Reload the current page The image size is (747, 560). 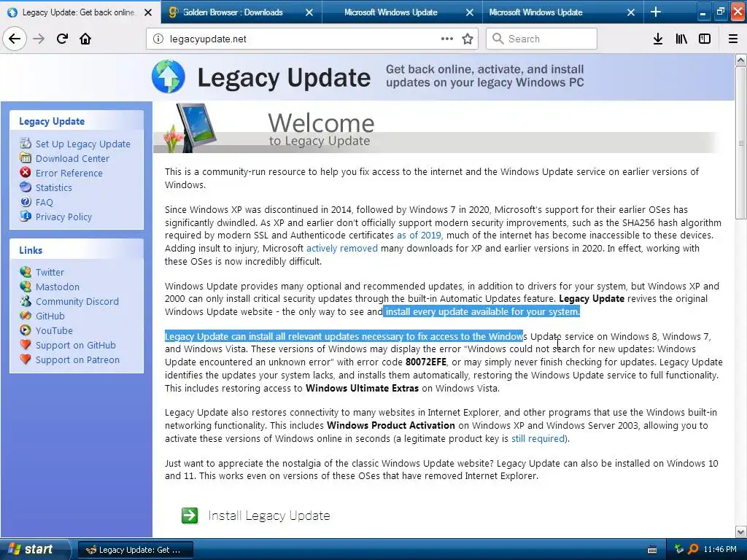click(x=62, y=39)
